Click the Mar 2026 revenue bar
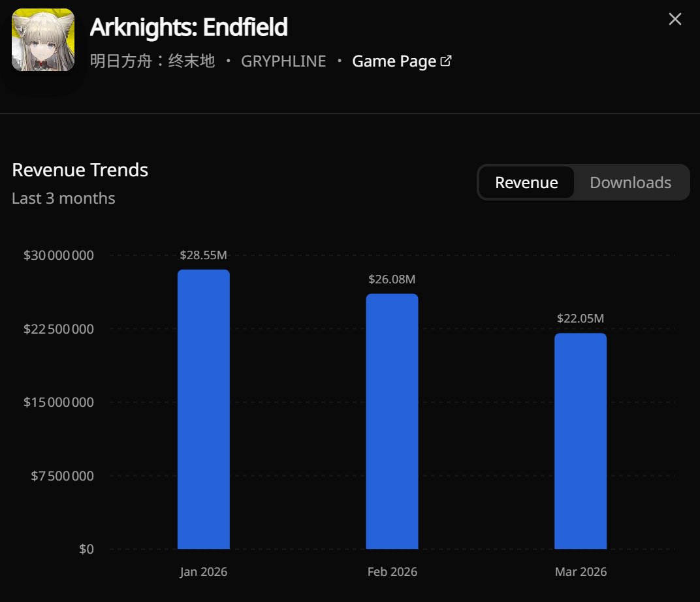The height and width of the screenshot is (602, 700). [x=581, y=441]
